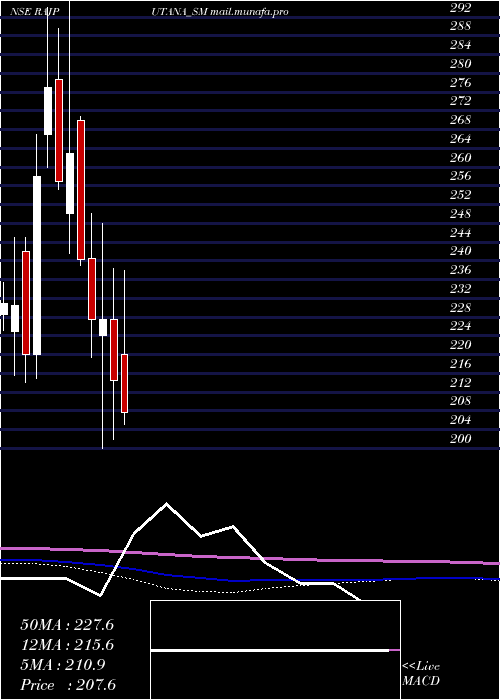Click the NSE RAJP ticker text
Image resolution: width=500 pixels, height=700 pixels.
[x=35, y=12]
